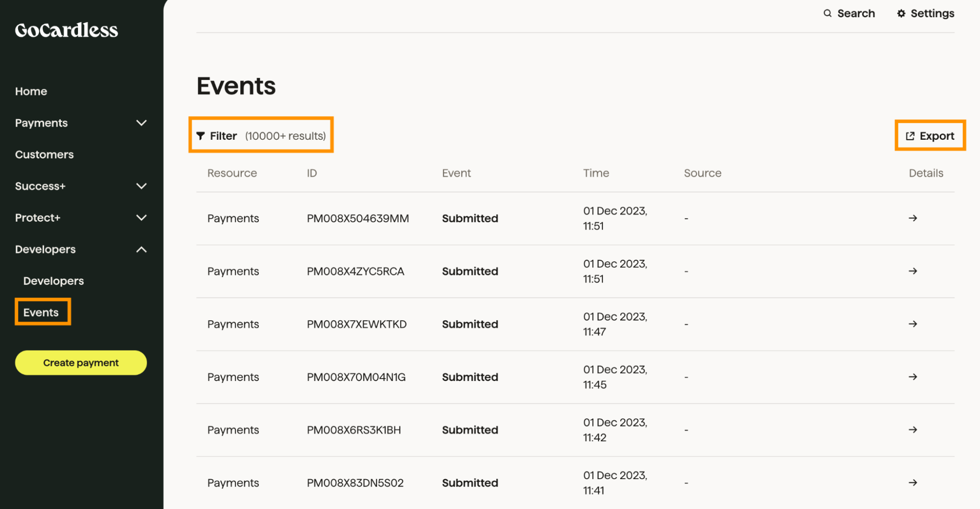Open details arrow for PM008X4ZYC5RCA
Image resolution: width=980 pixels, height=509 pixels.
pos(912,271)
